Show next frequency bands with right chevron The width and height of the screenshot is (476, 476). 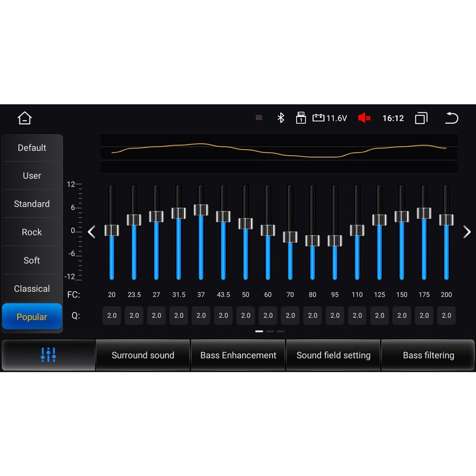pyautogui.click(x=467, y=232)
